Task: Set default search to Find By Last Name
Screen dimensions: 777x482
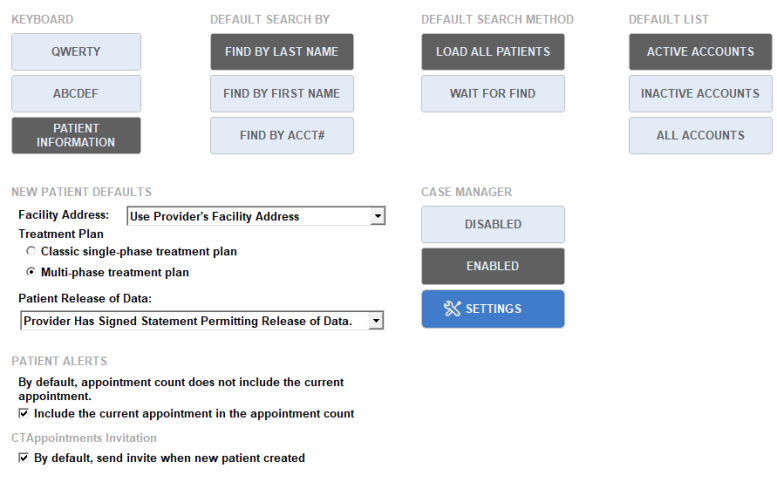Action: pos(281,52)
